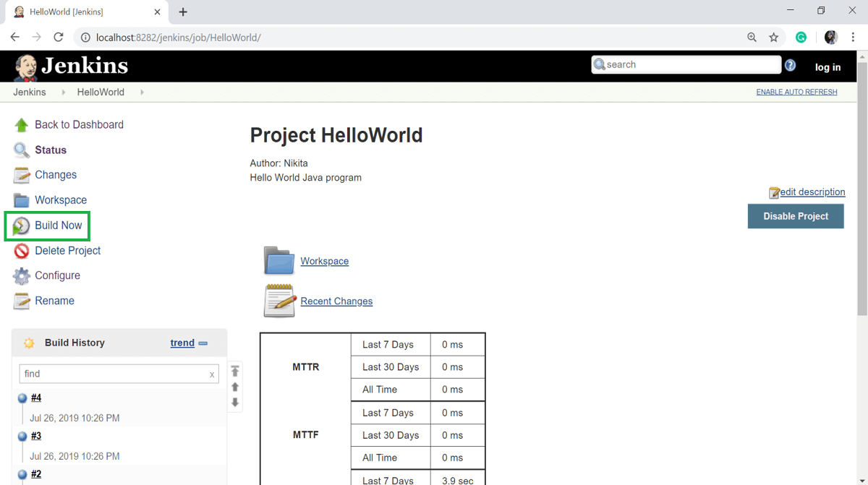Screen dimensions: 868x485
Task: Click the log in link
Action: point(827,67)
